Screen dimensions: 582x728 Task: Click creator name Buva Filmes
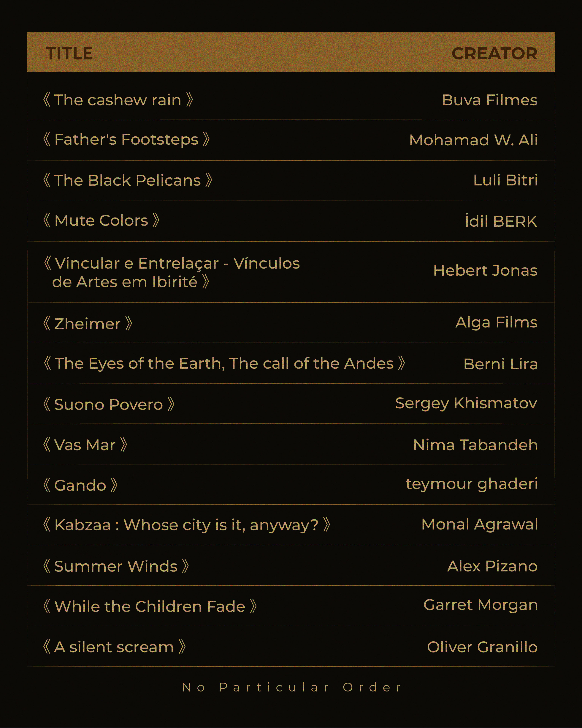[x=490, y=100]
